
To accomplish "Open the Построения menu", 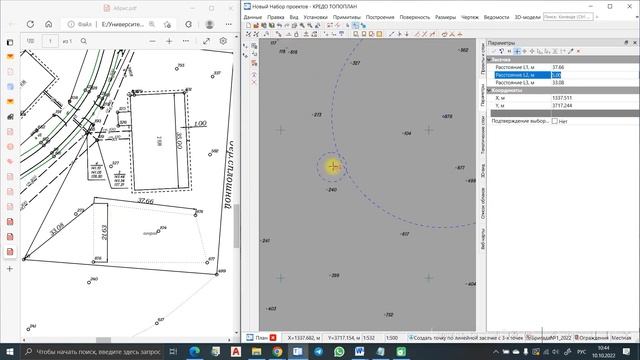I will tap(380, 17).
